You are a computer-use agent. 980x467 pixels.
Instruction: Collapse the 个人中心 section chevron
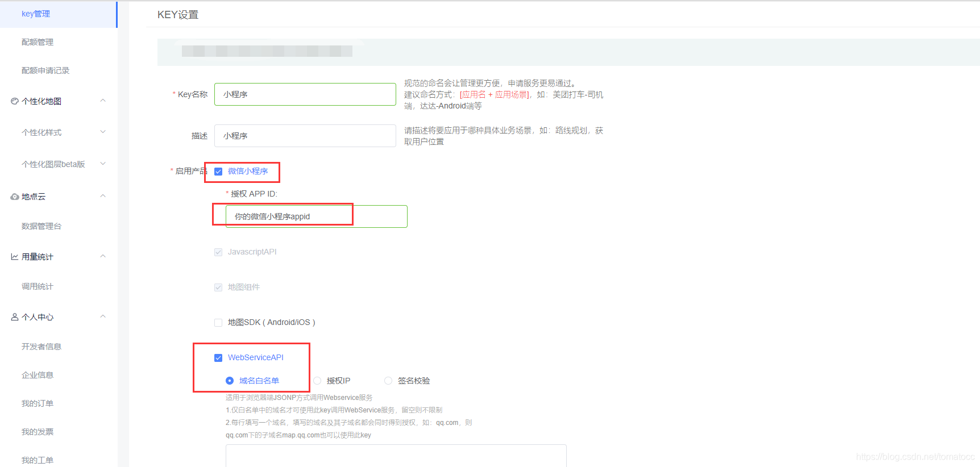(x=103, y=316)
